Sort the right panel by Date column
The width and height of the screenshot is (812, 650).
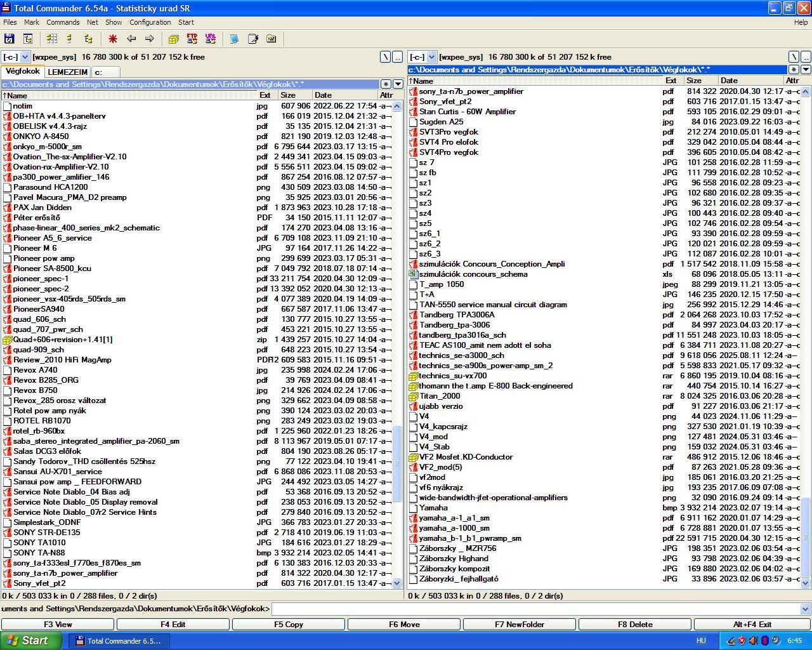tap(751, 81)
